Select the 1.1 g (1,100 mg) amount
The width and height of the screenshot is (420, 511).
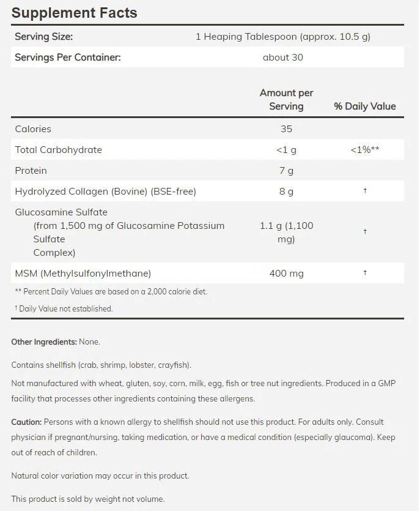point(286,232)
